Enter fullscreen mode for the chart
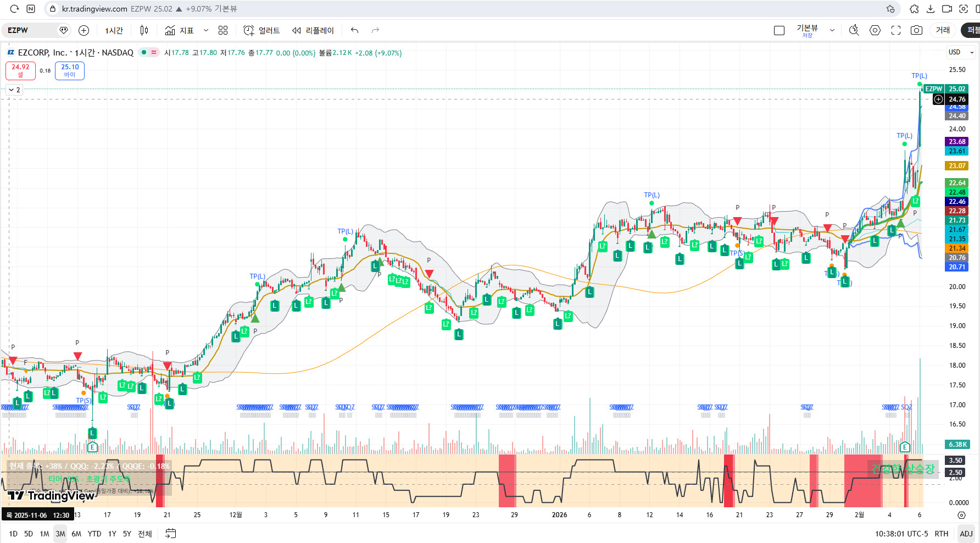The image size is (980, 543). pos(896,30)
